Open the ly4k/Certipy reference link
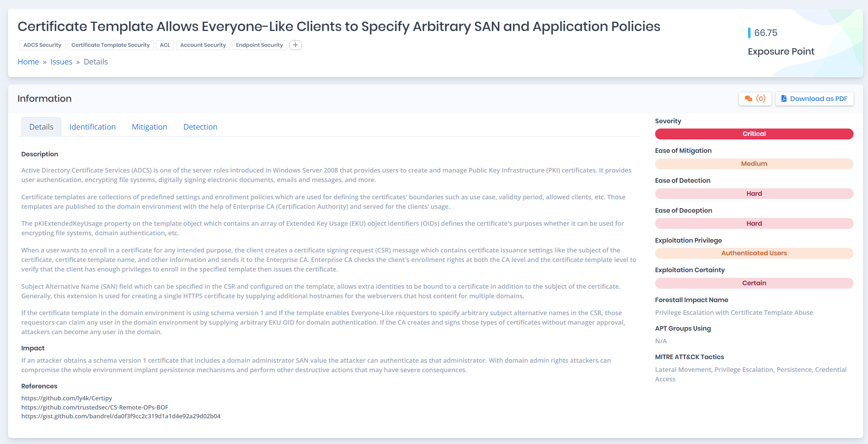The height and width of the screenshot is (444, 868). click(66, 398)
